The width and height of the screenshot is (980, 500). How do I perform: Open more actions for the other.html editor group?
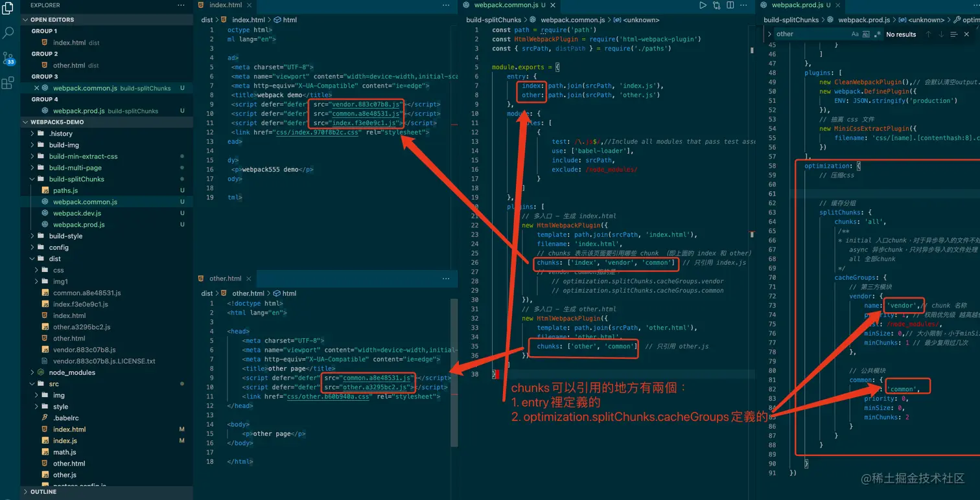coord(446,278)
